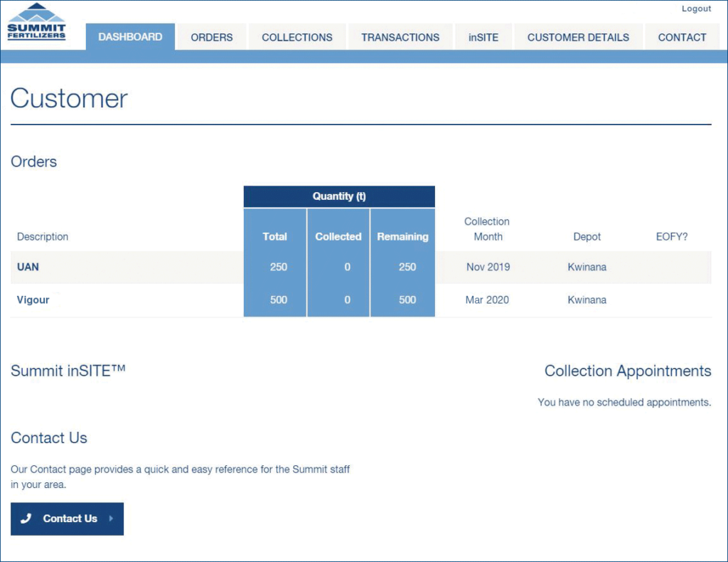Navigate to the Contact tab

click(682, 38)
